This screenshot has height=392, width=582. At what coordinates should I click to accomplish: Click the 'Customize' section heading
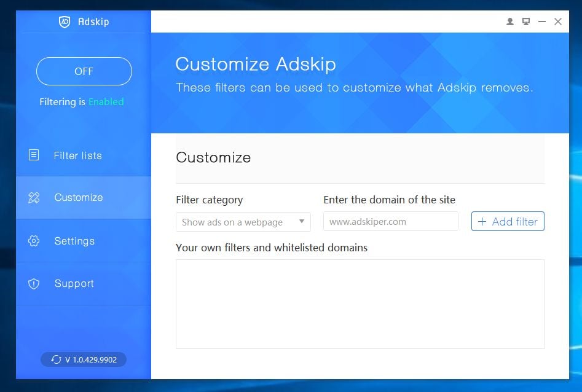click(x=213, y=157)
